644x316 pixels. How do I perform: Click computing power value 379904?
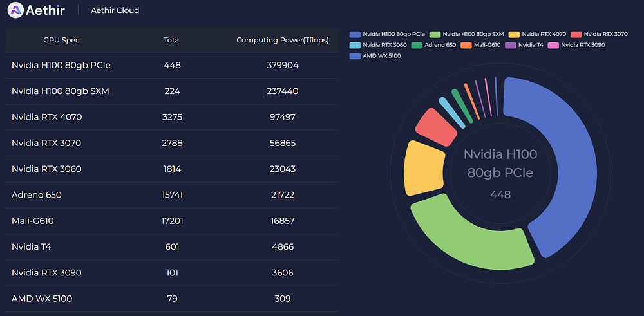(283, 65)
